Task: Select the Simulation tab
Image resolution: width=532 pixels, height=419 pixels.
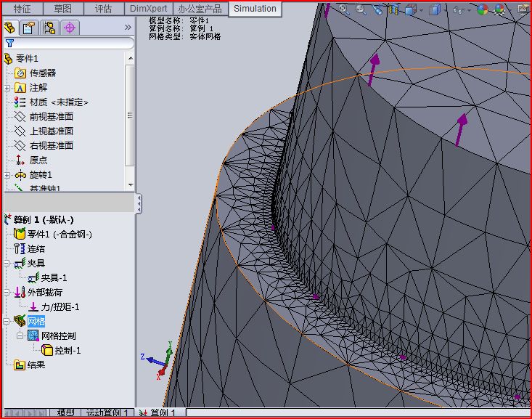Action: [x=255, y=9]
